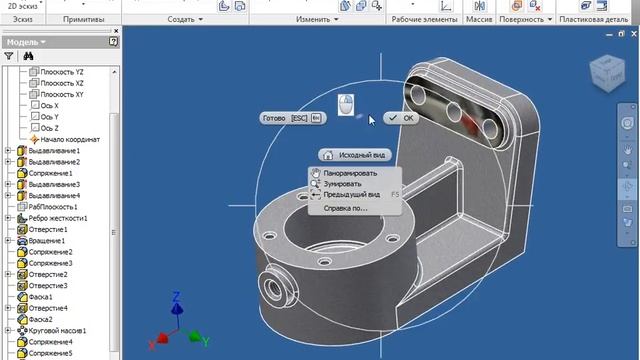Confirm with the OK marking menu button

point(401,118)
